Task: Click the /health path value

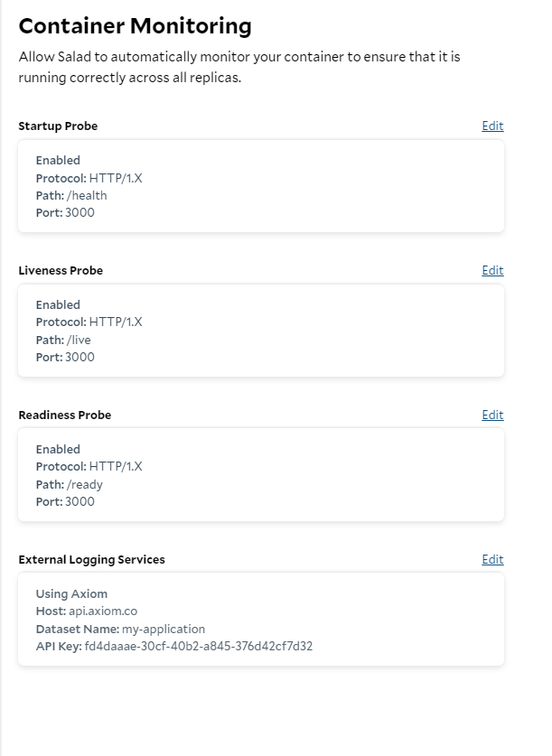Action: pos(87,195)
